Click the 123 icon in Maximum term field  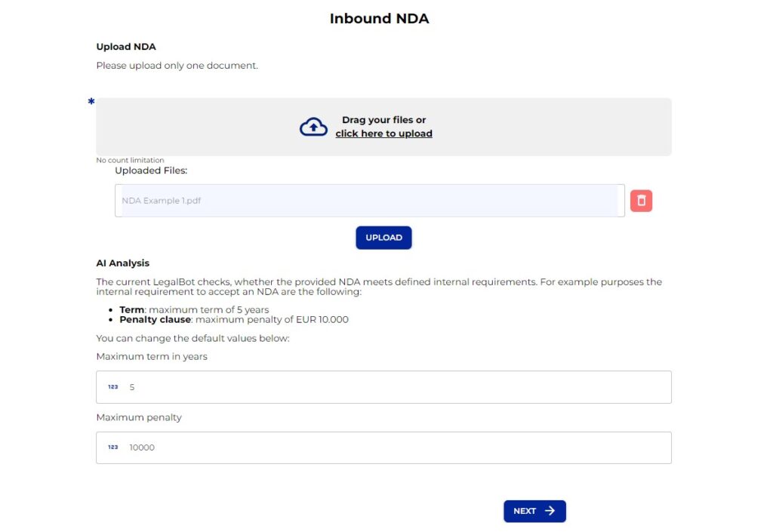pyautogui.click(x=112, y=387)
